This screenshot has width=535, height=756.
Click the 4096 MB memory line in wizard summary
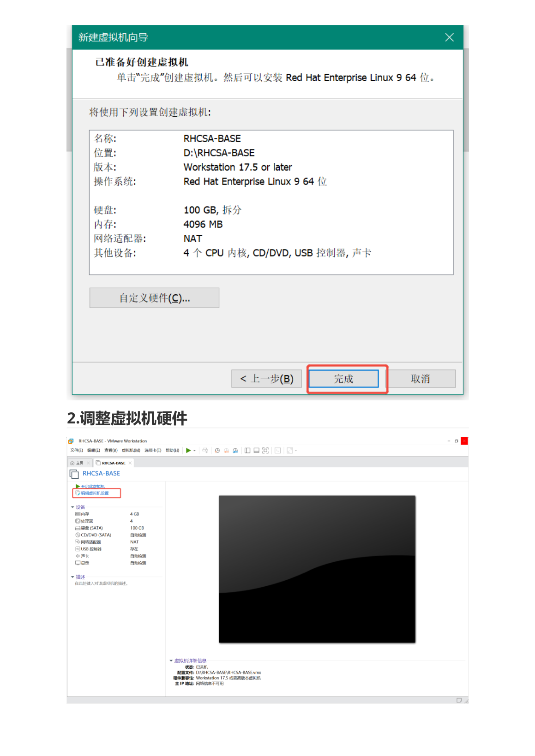pos(203,224)
